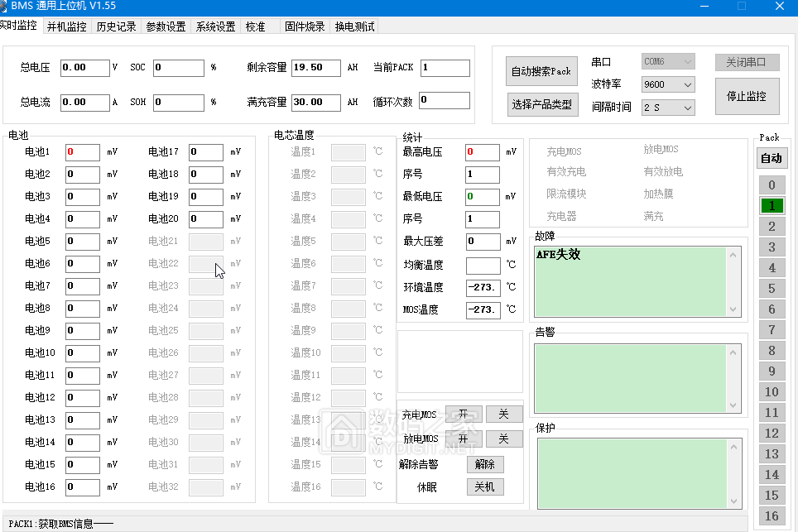Image resolution: width=798 pixels, height=532 pixels.
Task: Click the 充电MOS status indicator label
Action: [x=564, y=151]
